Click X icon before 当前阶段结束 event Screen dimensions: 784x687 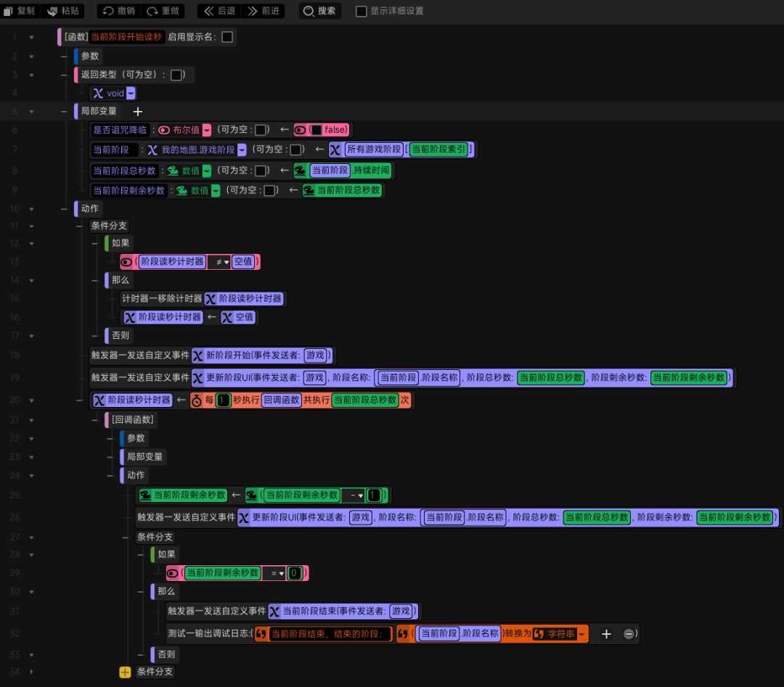click(274, 611)
